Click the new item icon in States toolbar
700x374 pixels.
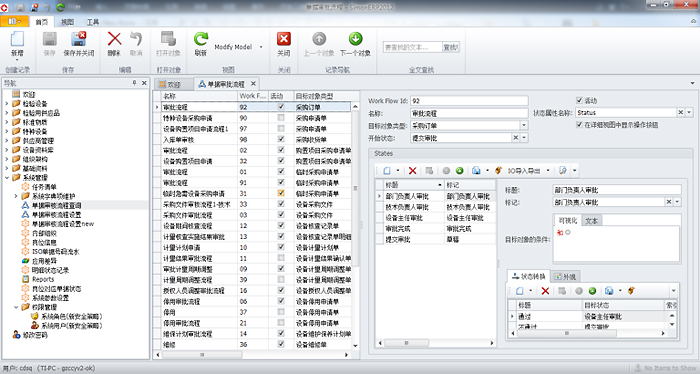tap(387, 170)
